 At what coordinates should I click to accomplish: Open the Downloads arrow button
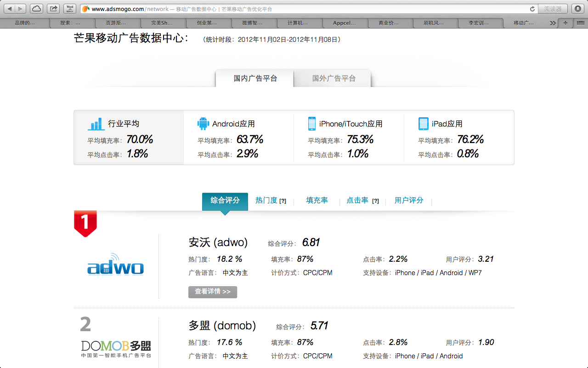[577, 9]
